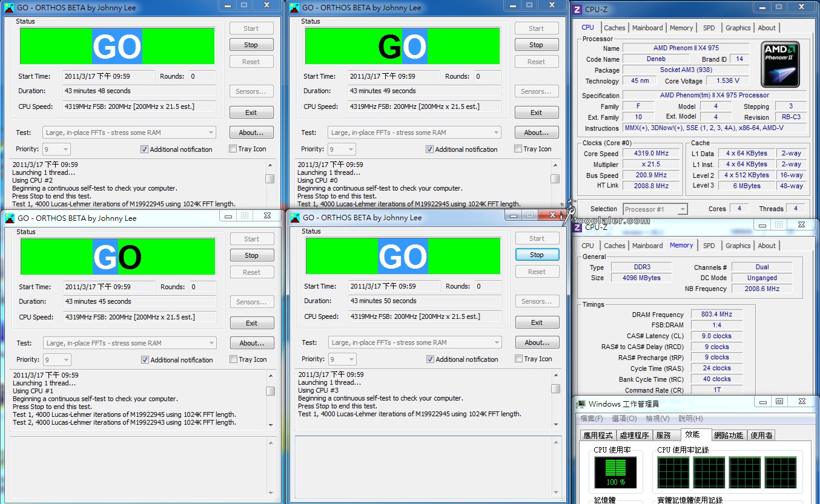Open the Priority dropdown in the CPU #0 ORTHOS window
This screenshot has width=820, height=504.
point(342,149)
